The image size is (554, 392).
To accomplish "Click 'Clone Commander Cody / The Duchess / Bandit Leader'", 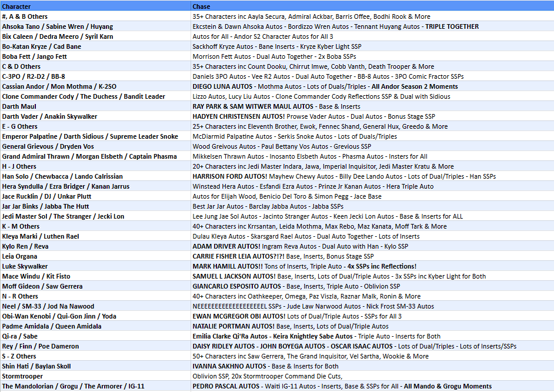I will point(95,96).
